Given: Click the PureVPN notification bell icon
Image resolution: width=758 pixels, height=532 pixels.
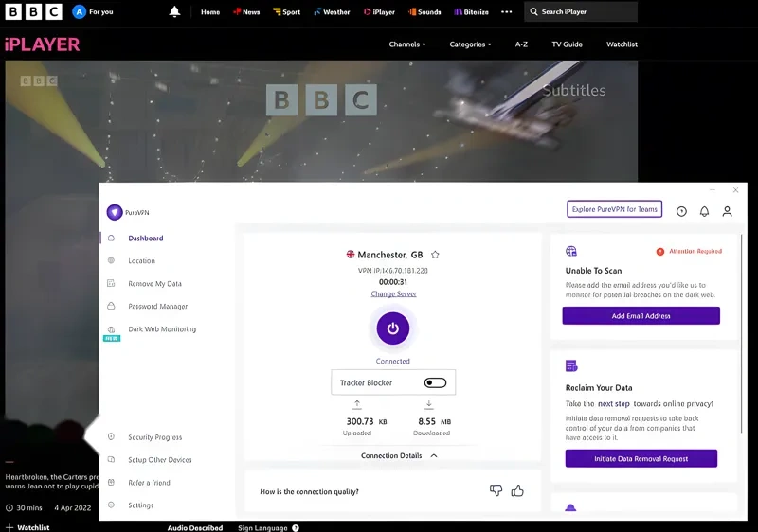Looking at the screenshot, I should [x=704, y=211].
